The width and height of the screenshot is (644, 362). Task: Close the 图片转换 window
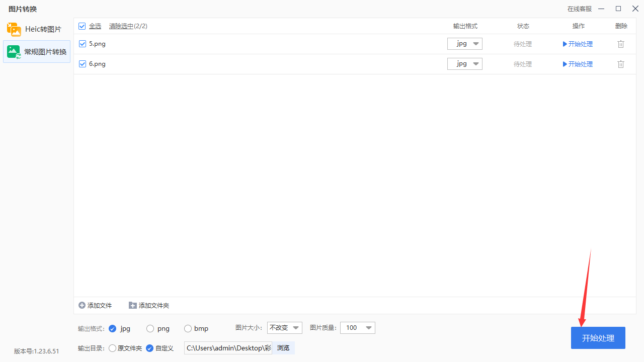pos(635,9)
